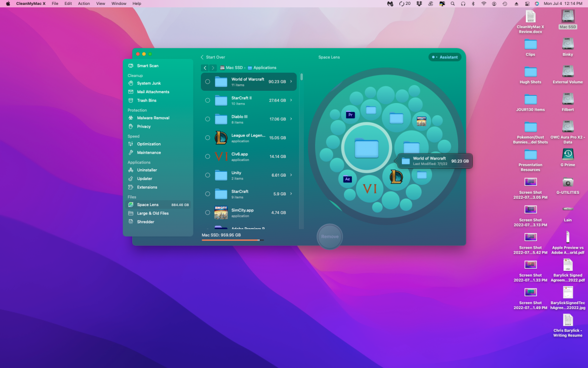
Task: Click the round Remove button
Action: click(330, 237)
